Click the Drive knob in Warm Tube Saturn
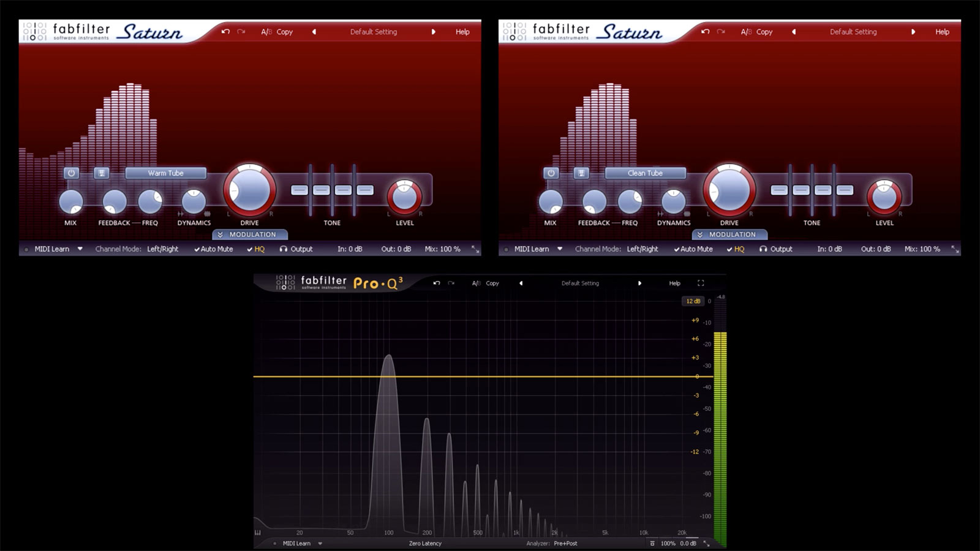Viewport: 980px width, 551px height. (x=249, y=190)
